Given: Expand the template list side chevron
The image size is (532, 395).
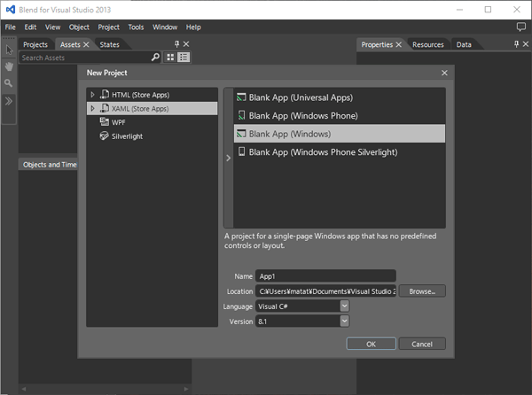Looking at the screenshot, I should 229,158.
